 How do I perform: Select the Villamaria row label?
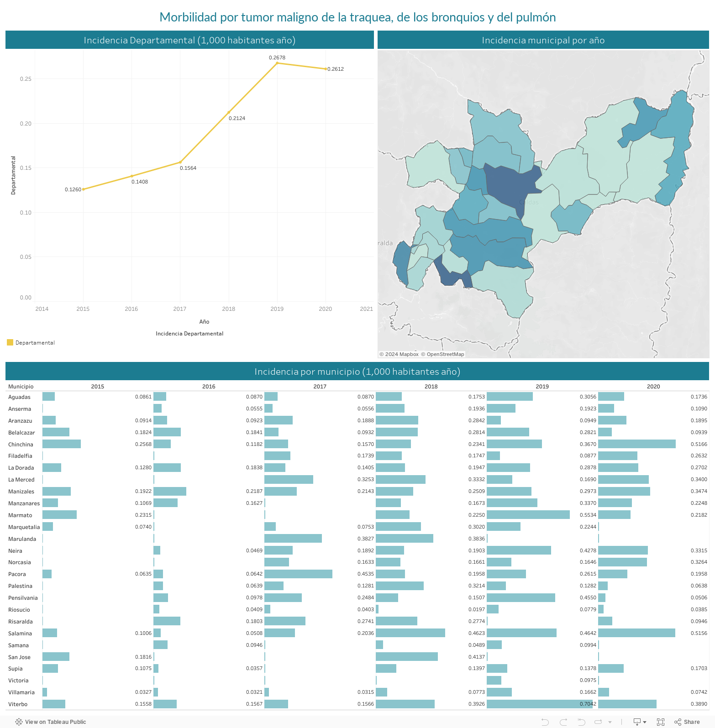tap(21, 692)
